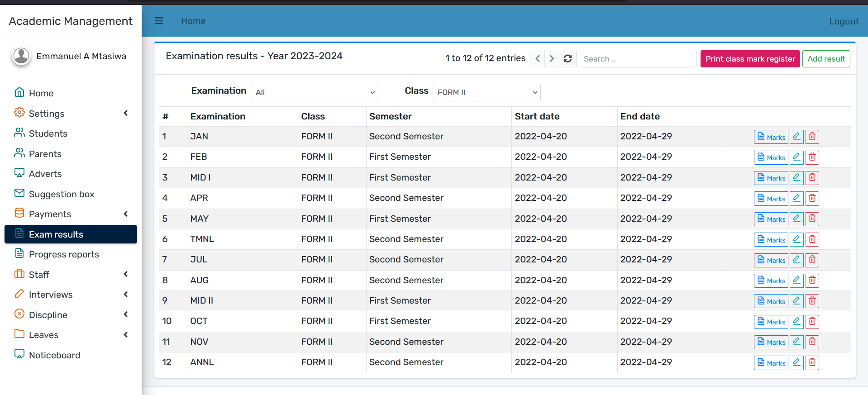Navigate to Students in sidebar

[x=48, y=133]
